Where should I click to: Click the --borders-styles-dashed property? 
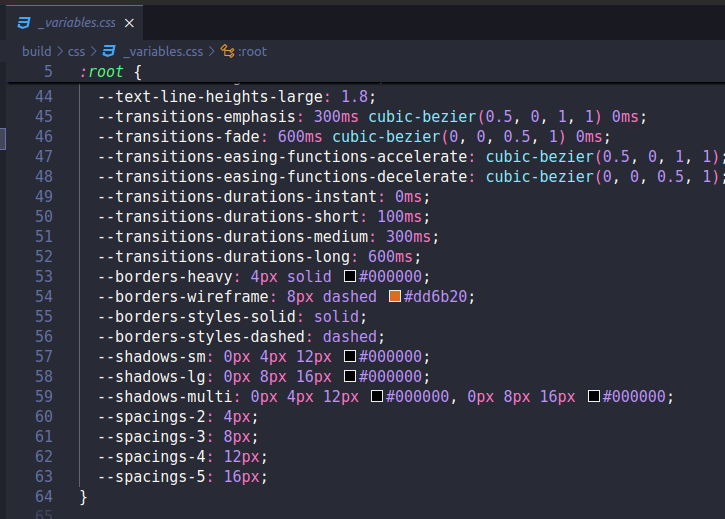pos(201,337)
